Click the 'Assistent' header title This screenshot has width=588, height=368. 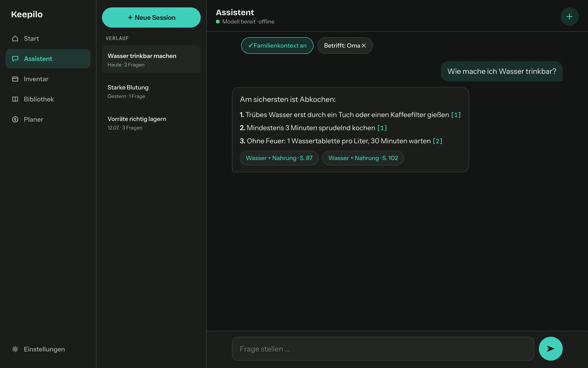235,12
